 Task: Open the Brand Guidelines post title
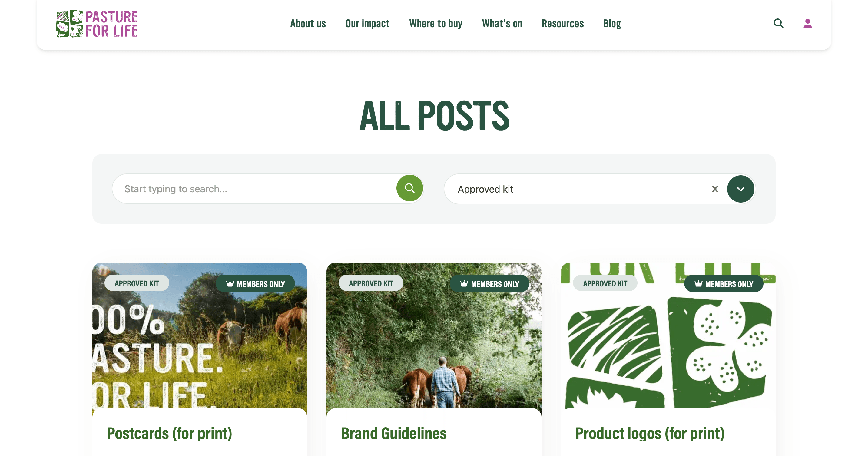coord(394,433)
